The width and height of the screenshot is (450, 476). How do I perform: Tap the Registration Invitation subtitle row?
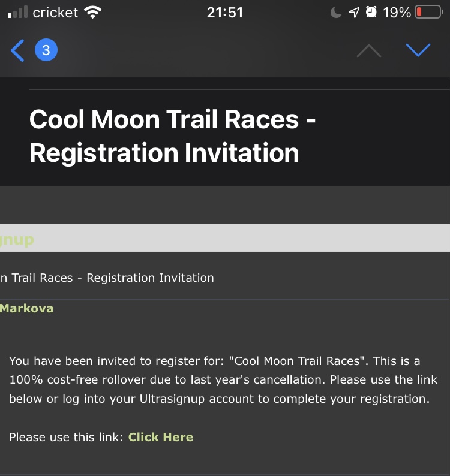pos(107,278)
